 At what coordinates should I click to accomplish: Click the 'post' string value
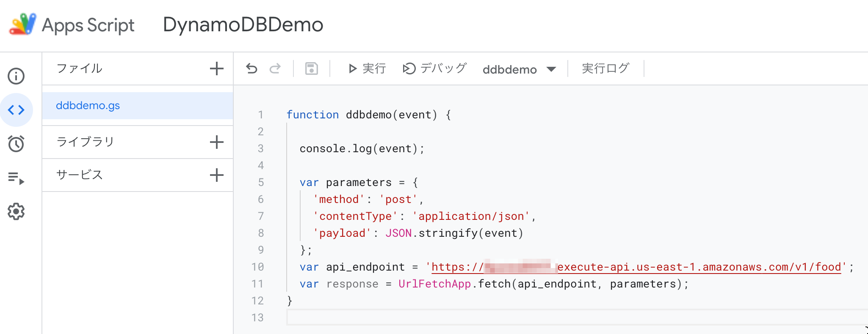398,200
